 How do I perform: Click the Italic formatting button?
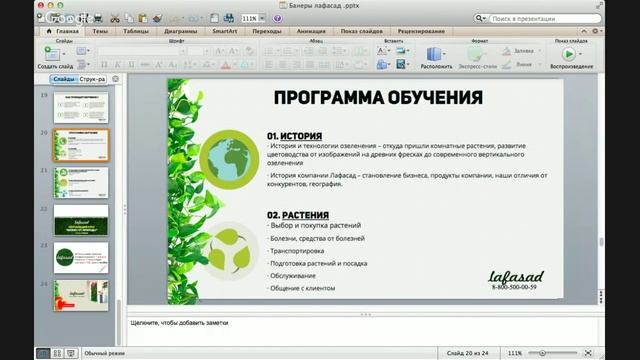tap(118, 64)
